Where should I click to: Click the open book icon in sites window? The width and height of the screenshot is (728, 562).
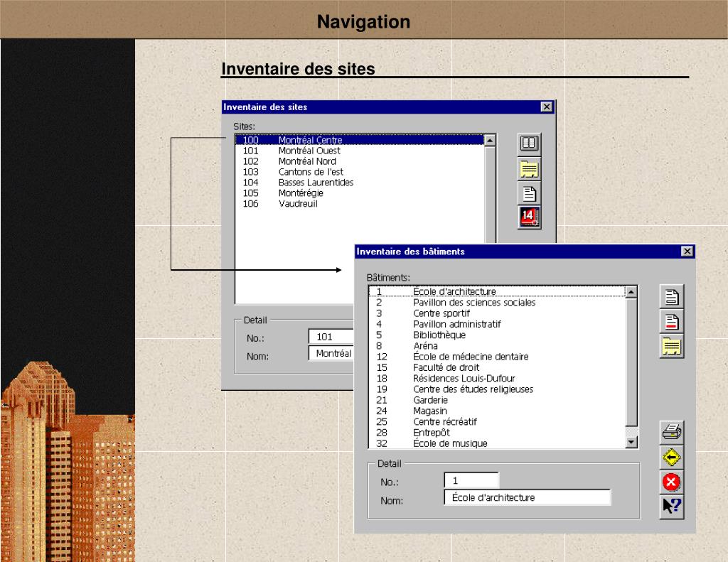click(x=529, y=144)
